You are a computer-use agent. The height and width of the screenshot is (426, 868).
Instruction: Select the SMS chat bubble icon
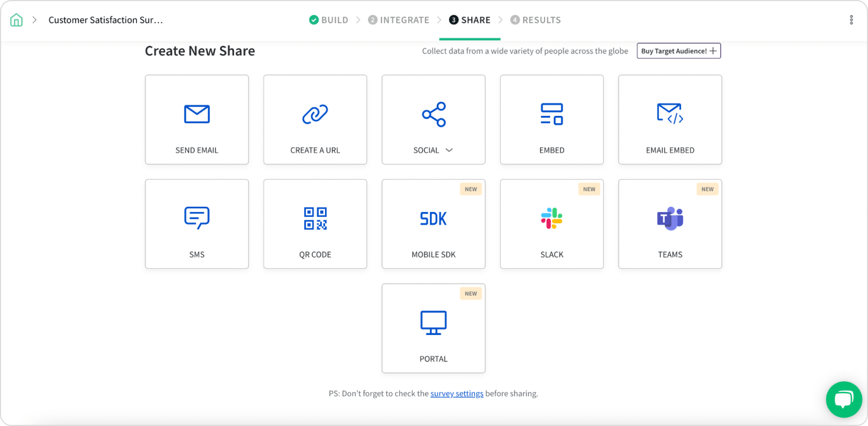click(197, 218)
